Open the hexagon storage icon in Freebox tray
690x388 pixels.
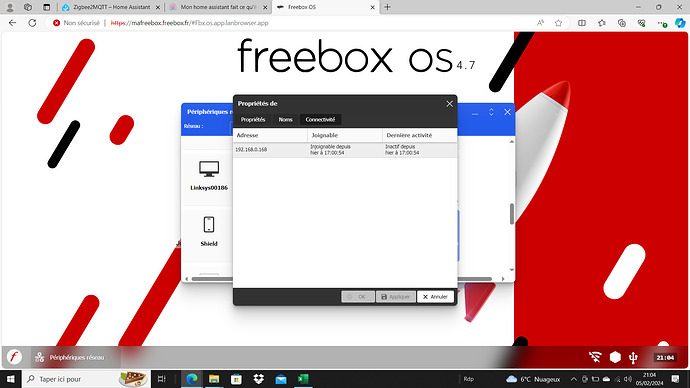click(615, 357)
